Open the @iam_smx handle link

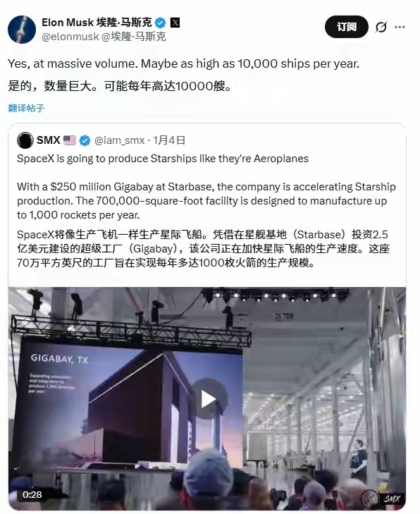[x=119, y=140]
